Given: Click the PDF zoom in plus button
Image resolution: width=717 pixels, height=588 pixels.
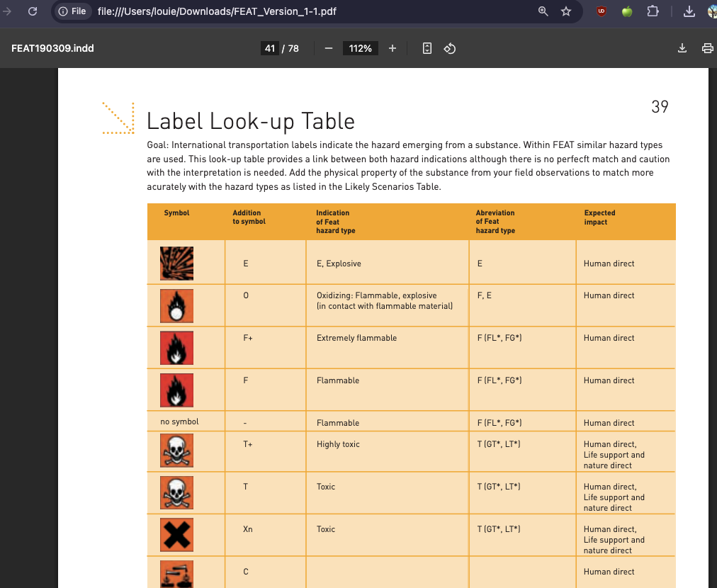Looking at the screenshot, I should (x=393, y=48).
